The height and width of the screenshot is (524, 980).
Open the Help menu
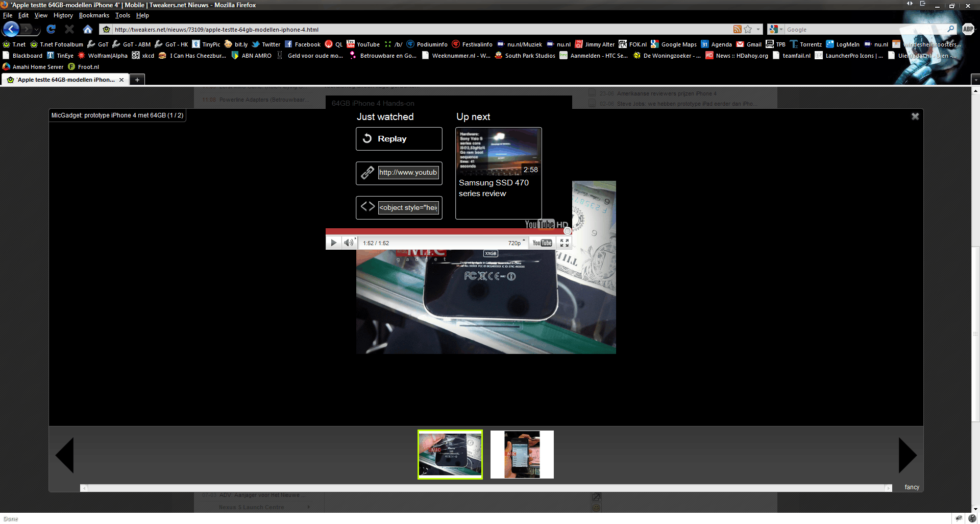tap(142, 15)
